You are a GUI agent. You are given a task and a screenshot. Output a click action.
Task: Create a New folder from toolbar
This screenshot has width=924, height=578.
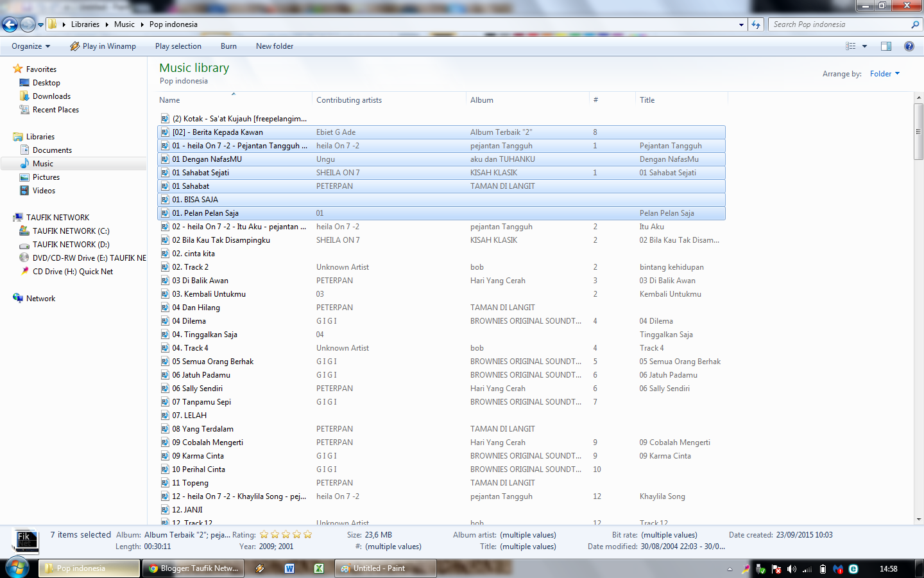point(275,46)
